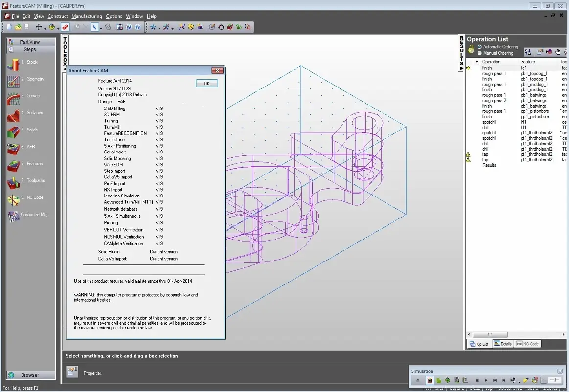Collapse the RESULTS panel arrow
Image resolution: width=569 pixels, height=392 pixels.
(461, 68)
